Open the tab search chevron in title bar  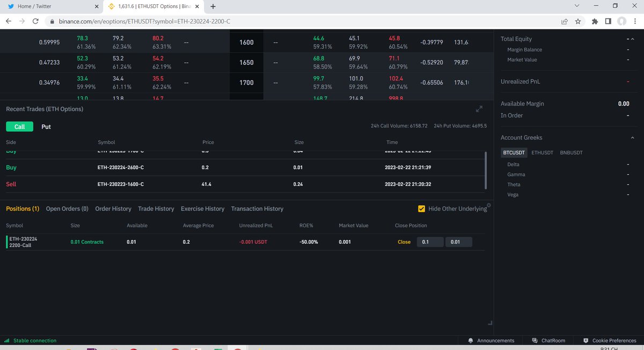(x=577, y=6)
